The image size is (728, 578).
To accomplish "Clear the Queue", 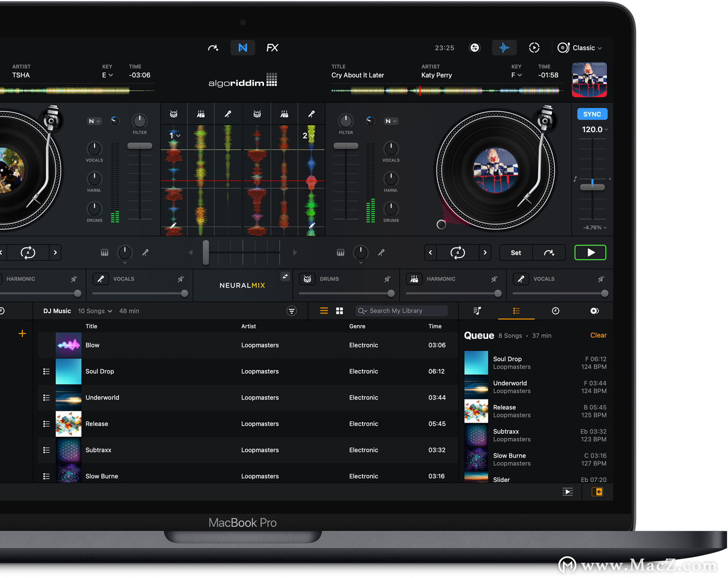I will (598, 335).
